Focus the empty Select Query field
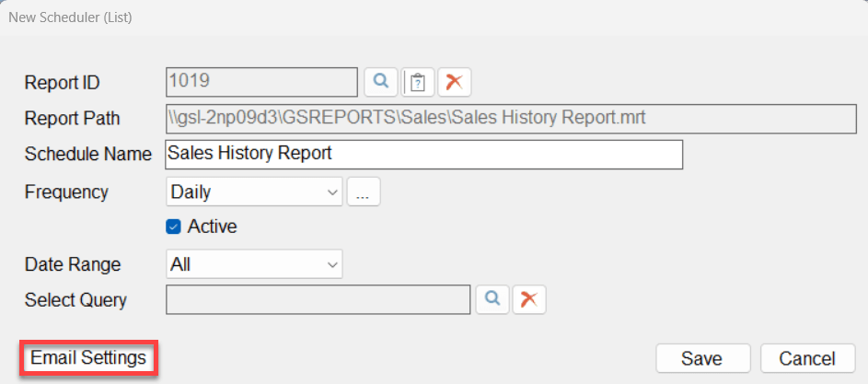This screenshot has height=384, width=868. point(318,299)
